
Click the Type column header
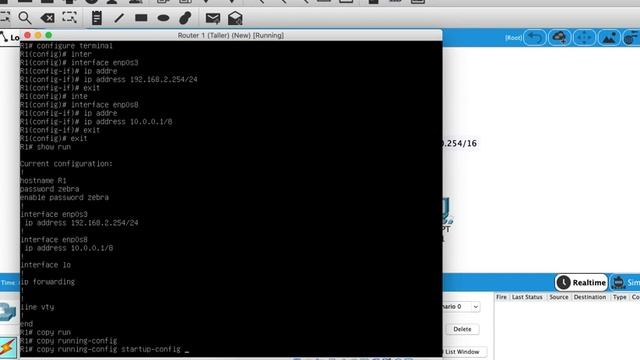(619, 297)
